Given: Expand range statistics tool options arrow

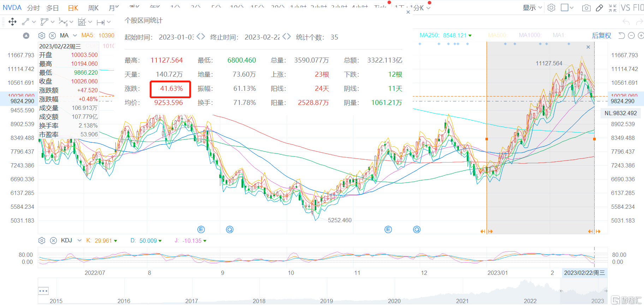Looking at the screenshot, I should (109, 22).
